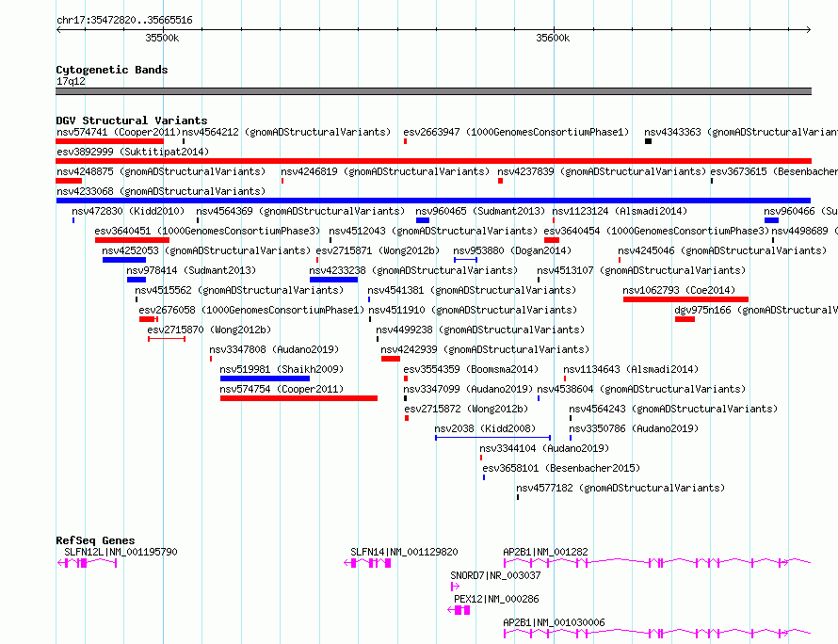
Task: Select the esv3892999 (Suktitipat2014) label
Action: click(133, 152)
